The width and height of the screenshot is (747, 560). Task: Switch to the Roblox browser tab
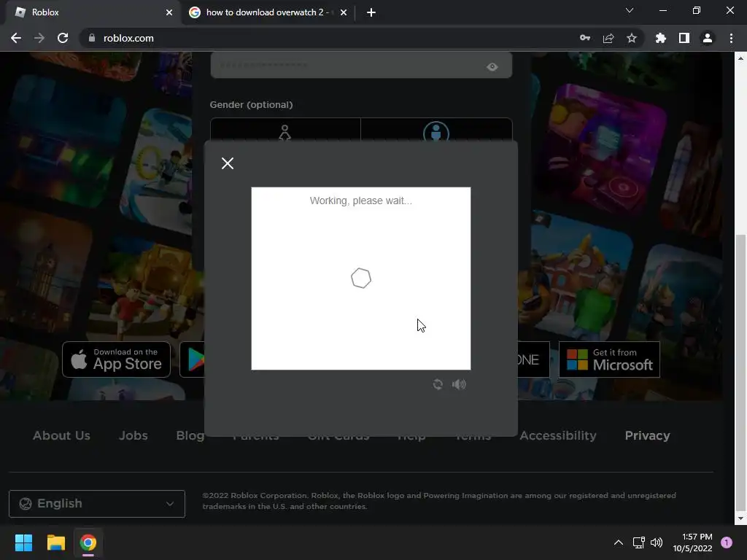click(90, 12)
